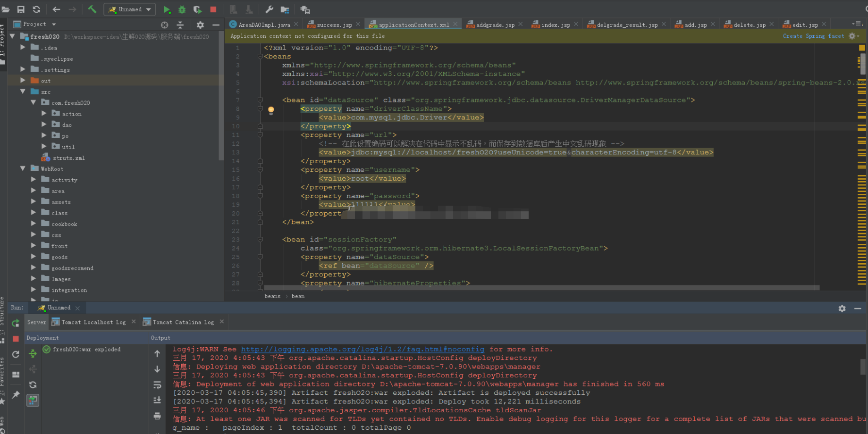This screenshot has width=868, height=434.
Task: Switch to delgrade_result.jsp editor tab
Action: [627, 25]
